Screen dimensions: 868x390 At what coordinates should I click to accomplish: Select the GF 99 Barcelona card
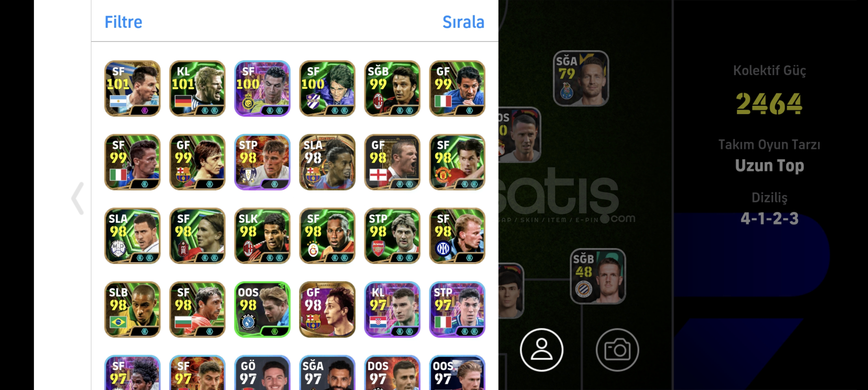click(197, 162)
